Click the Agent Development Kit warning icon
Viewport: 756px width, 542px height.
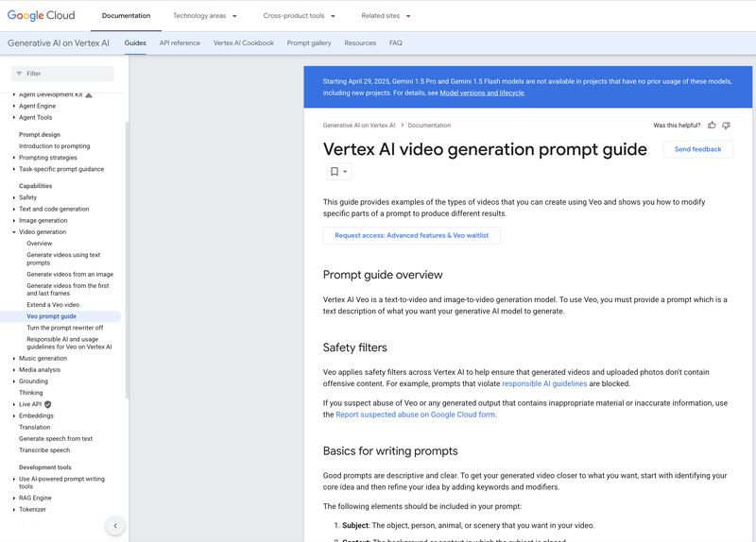(x=89, y=95)
